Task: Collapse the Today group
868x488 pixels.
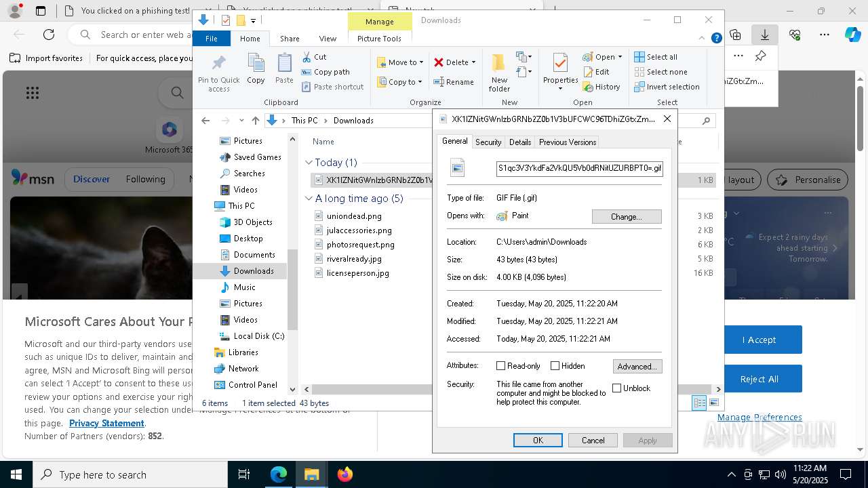Action: (309, 163)
